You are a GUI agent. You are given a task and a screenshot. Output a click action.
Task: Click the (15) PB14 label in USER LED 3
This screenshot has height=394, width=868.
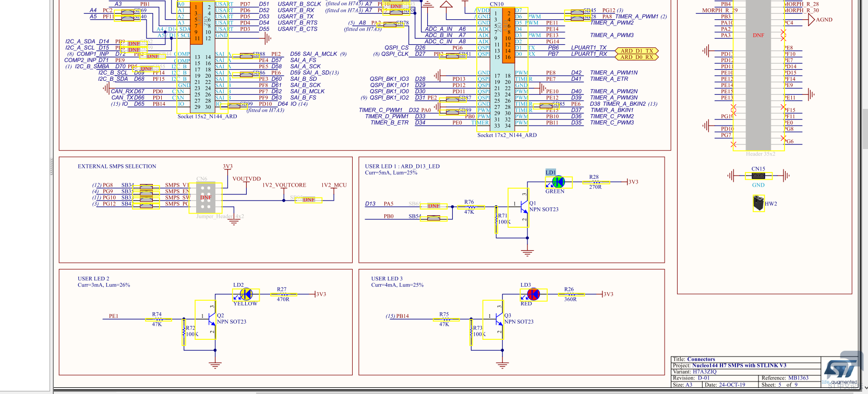pyautogui.click(x=397, y=316)
